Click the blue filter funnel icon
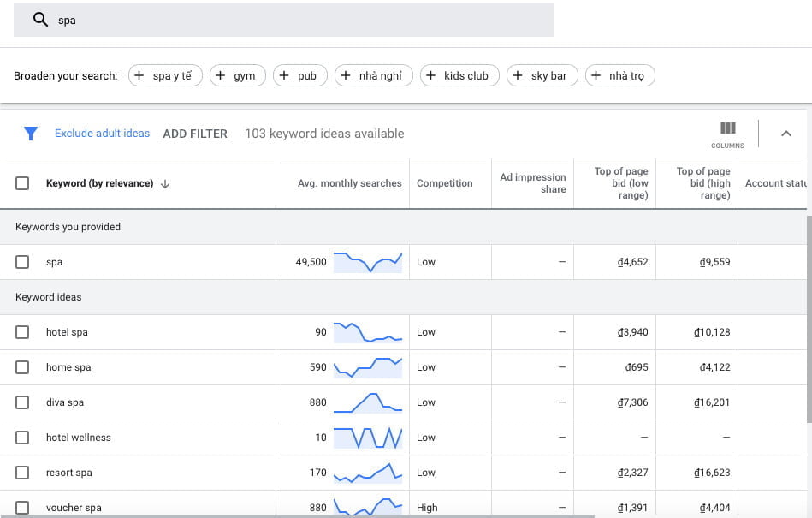Screen dimensions: 812x518 [x=31, y=134]
